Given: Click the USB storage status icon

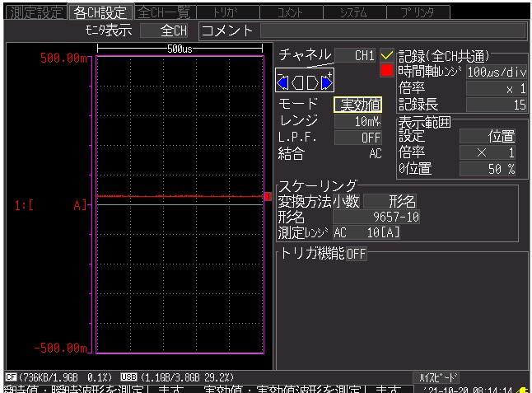Looking at the screenshot, I should pos(129,377).
